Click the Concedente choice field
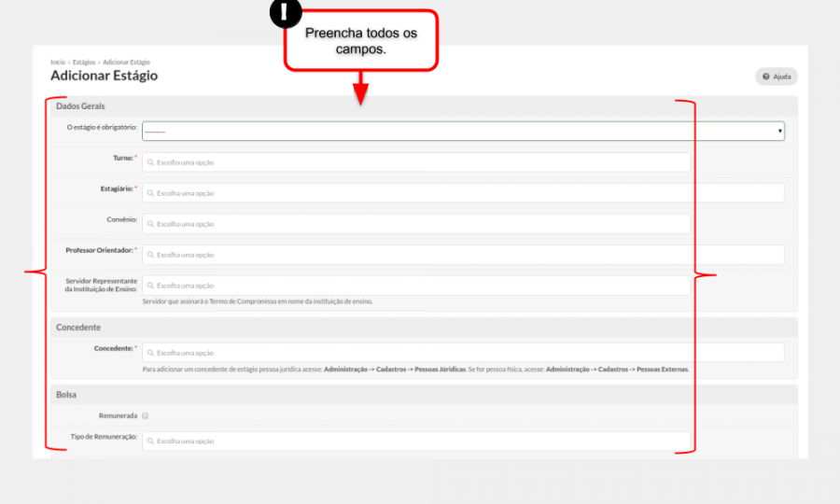840x504 pixels. point(463,353)
